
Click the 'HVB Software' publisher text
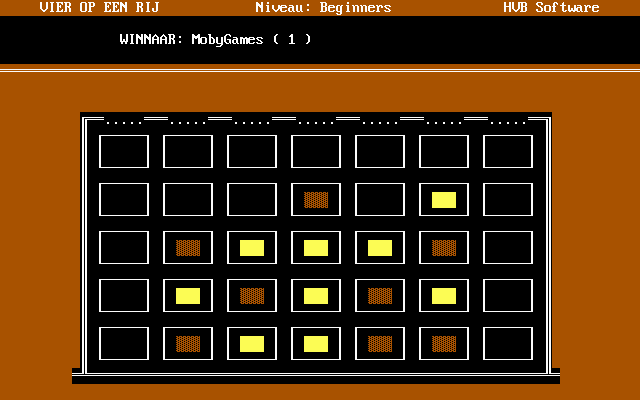coord(551,7)
